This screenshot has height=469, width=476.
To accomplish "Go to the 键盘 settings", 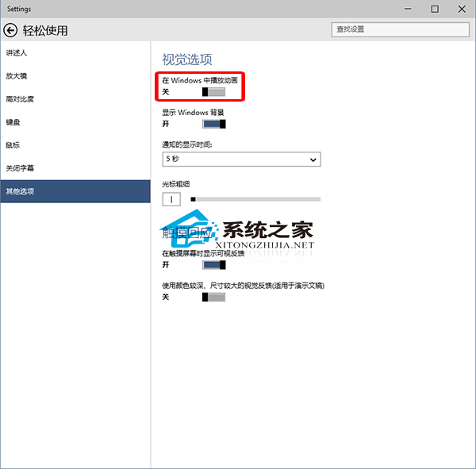I will 75,122.
